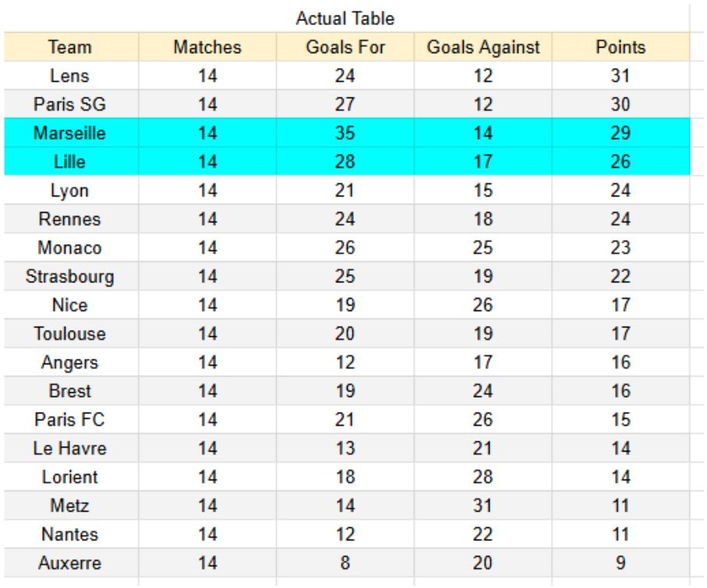Screen dimensions: 707x588
Task: Select the Points column header cell
Action: coord(620,48)
